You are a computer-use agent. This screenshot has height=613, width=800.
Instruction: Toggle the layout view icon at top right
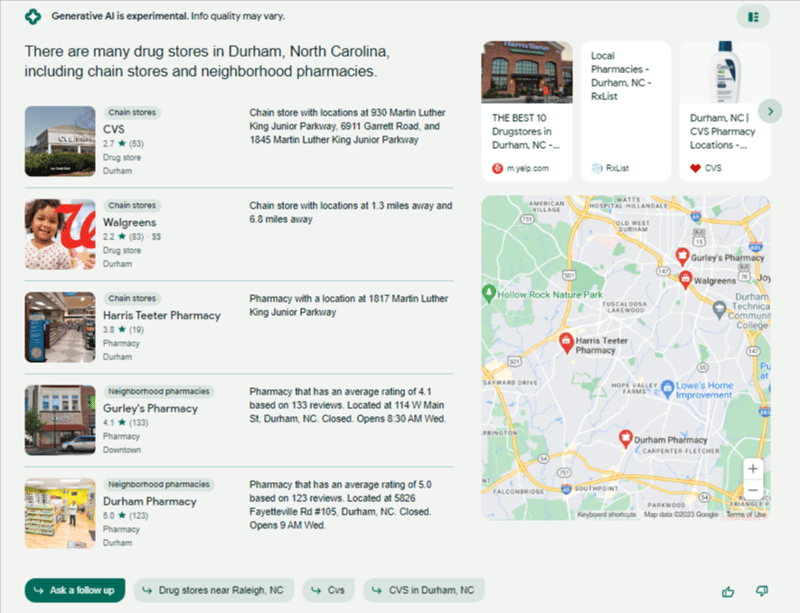[x=753, y=17]
